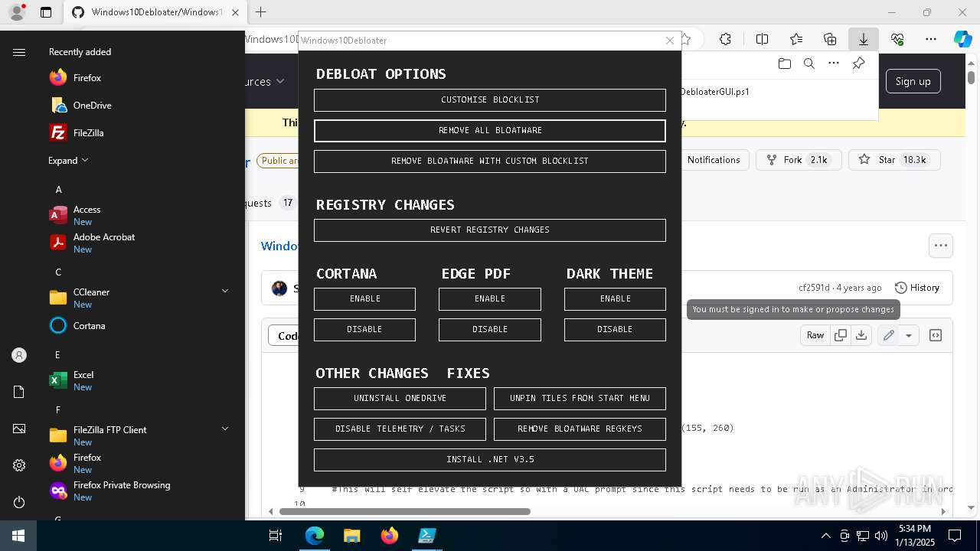
Task: Disable Edge PDF option
Action: coord(490,330)
